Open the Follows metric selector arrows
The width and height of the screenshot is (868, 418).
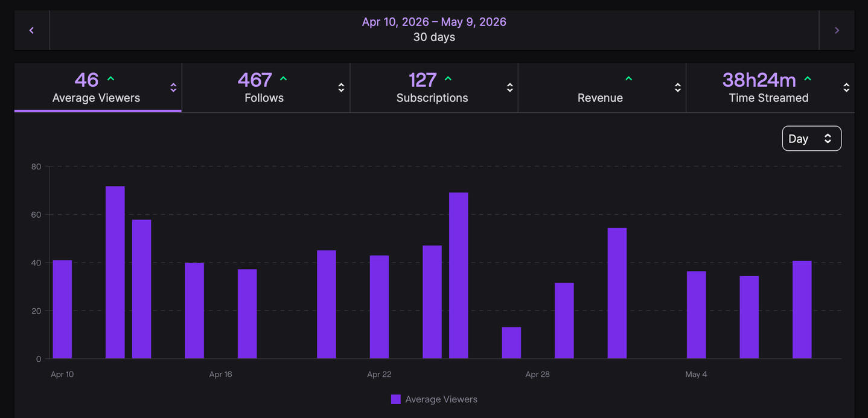341,87
